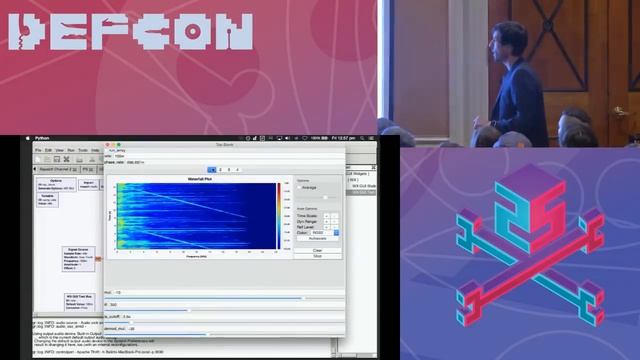Click the Print toolbar icon
This screenshot has width=640, height=360.
pyautogui.click(x=80, y=159)
